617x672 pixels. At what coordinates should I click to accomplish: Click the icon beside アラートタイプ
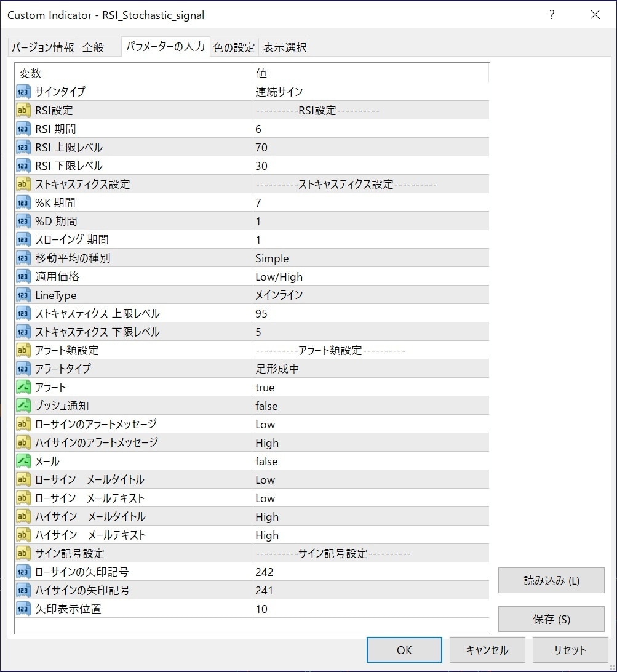[23, 369]
